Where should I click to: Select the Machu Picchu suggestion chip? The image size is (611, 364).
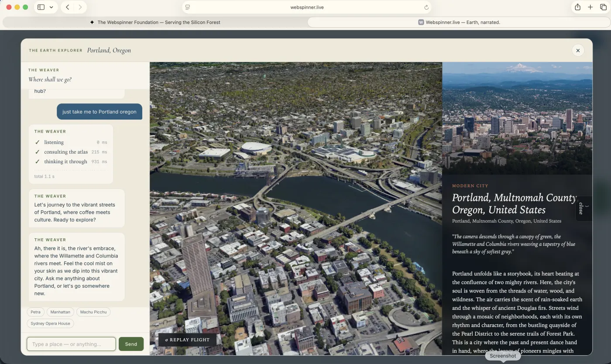[x=93, y=312]
